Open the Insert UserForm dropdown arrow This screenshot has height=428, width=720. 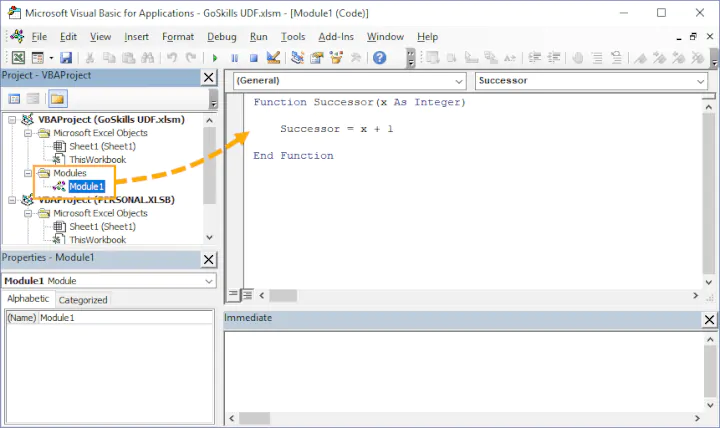click(x=51, y=58)
